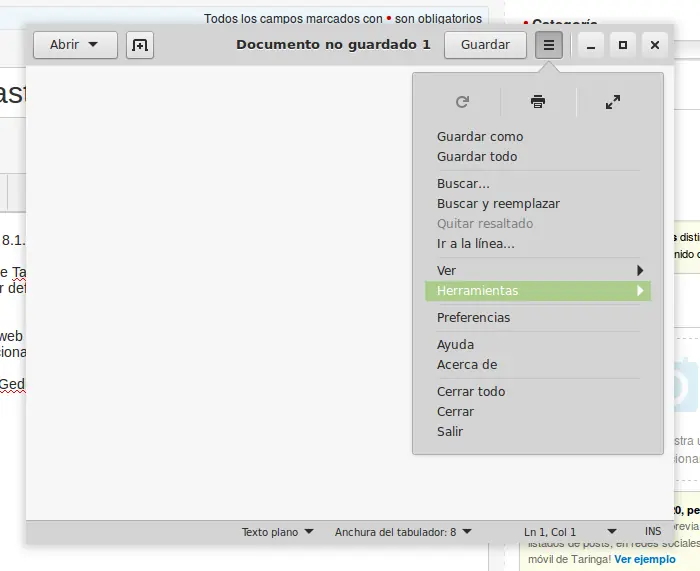
Task: Follow Ver ejemplo link in browser window
Action: click(x=645, y=559)
